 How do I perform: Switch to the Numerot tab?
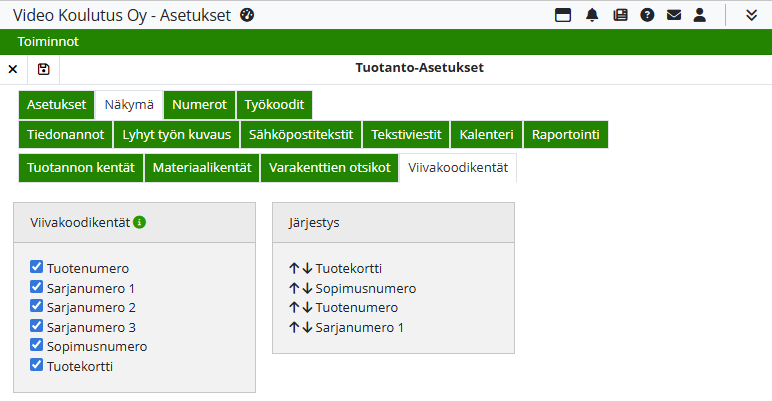click(199, 105)
